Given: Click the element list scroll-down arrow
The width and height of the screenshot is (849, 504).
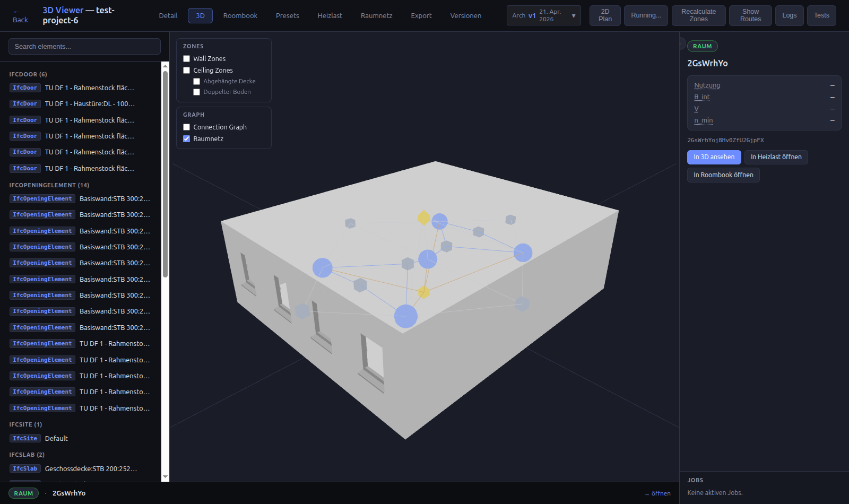Looking at the screenshot, I should tap(165, 477).
